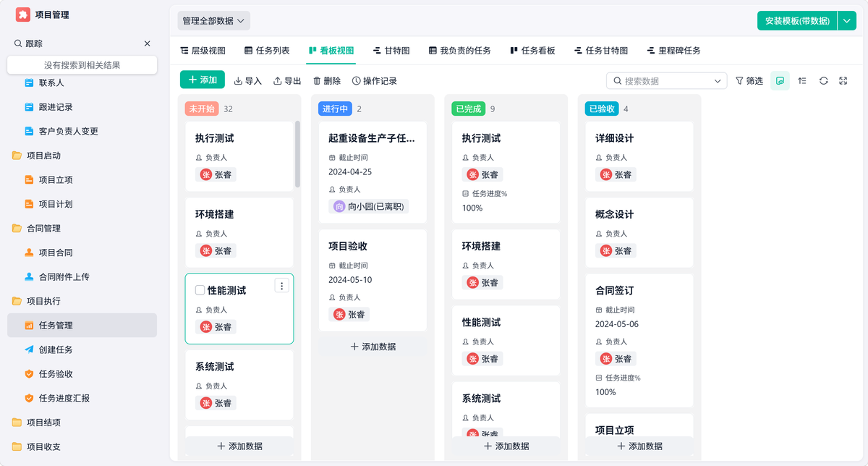
Task: Enter fullscreen with the expand icon
Action: (843, 81)
